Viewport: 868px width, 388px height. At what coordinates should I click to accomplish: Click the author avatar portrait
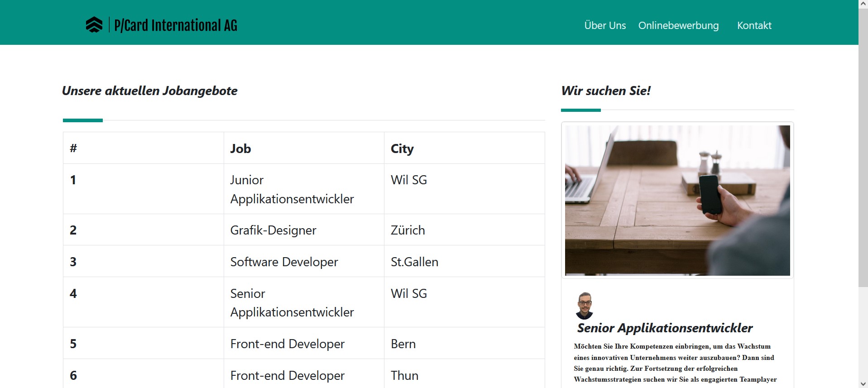point(585,306)
